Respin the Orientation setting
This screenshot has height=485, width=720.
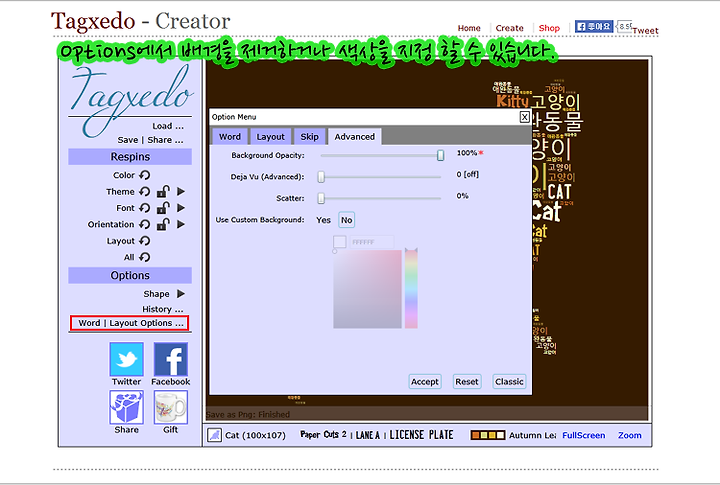[x=145, y=225]
